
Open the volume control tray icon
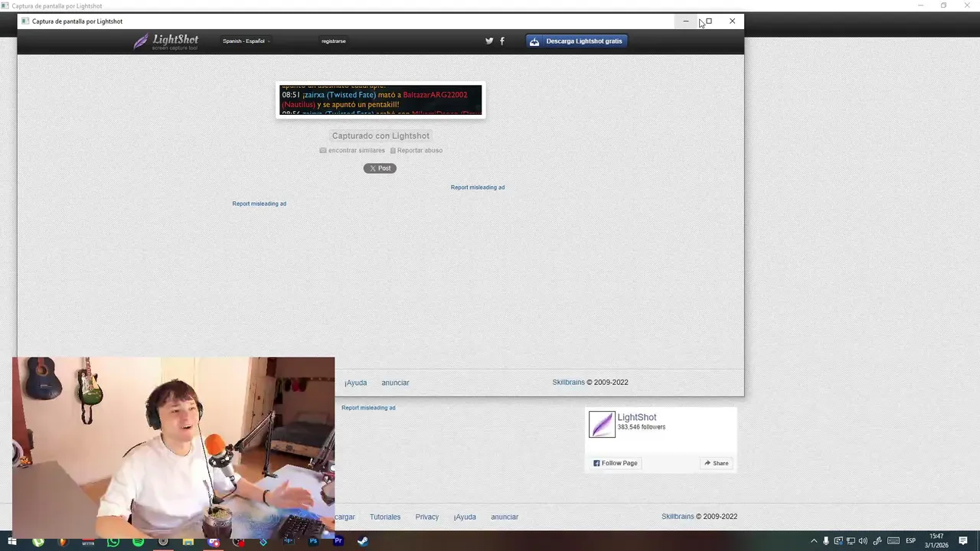click(x=863, y=541)
